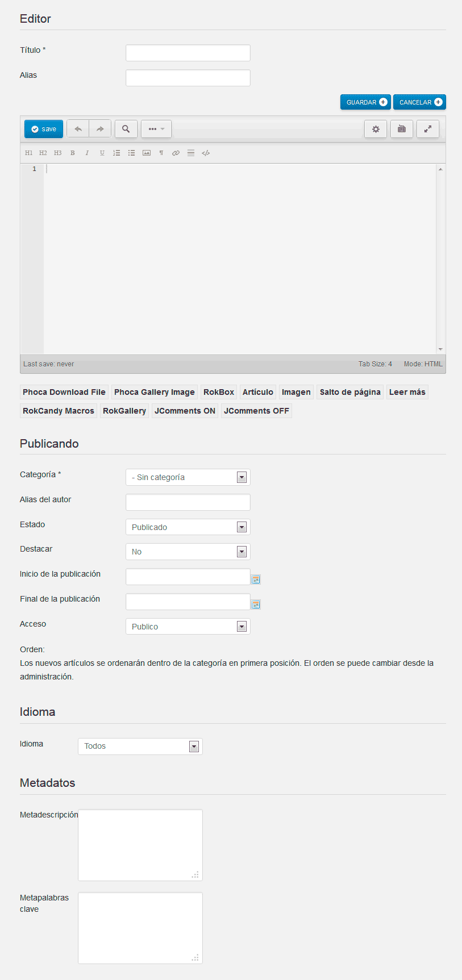Click into the Título input field
Screen dimensions: 462x980
(188, 53)
